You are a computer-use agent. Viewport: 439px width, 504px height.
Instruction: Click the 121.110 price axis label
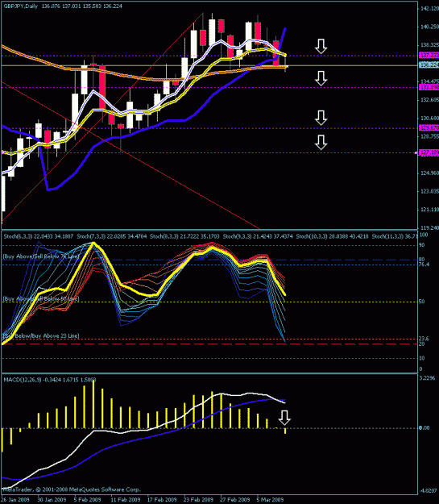coord(429,210)
